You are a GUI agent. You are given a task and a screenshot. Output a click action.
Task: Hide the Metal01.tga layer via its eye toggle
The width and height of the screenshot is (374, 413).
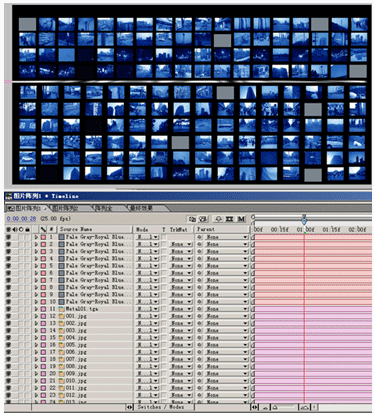[x=9, y=309]
